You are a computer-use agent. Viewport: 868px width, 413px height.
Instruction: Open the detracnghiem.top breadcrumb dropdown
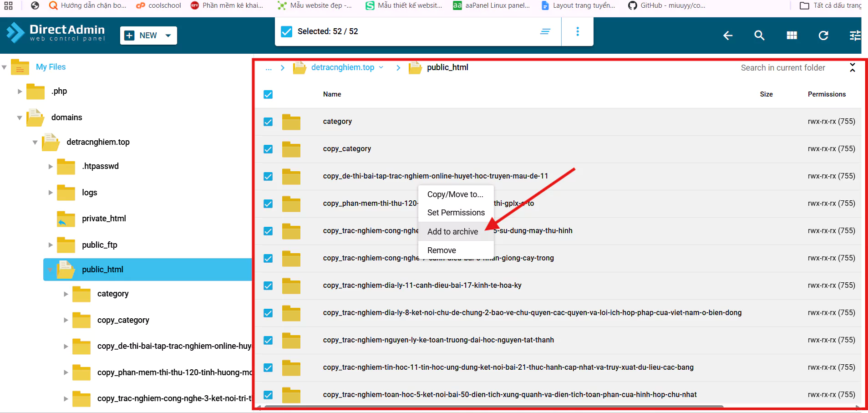pos(381,67)
